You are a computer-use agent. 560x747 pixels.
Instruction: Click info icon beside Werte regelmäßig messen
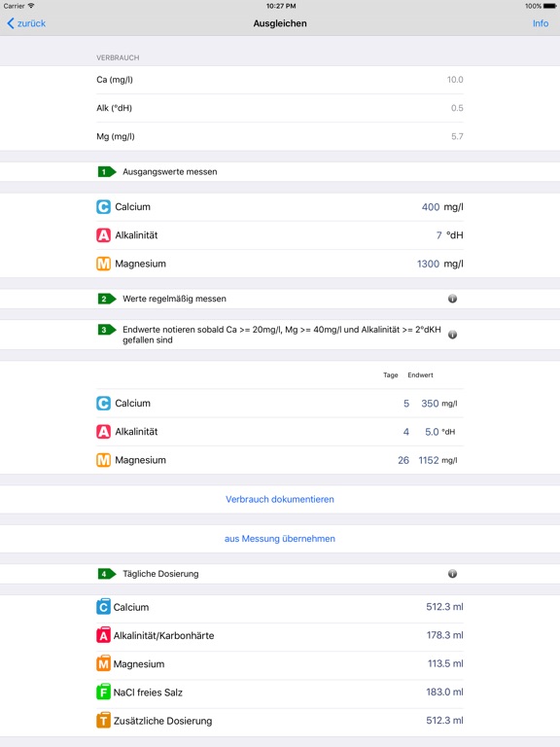(x=452, y=299)
